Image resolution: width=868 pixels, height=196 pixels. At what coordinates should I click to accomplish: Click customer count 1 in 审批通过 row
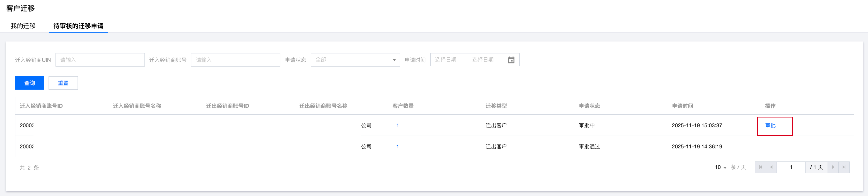398,147
